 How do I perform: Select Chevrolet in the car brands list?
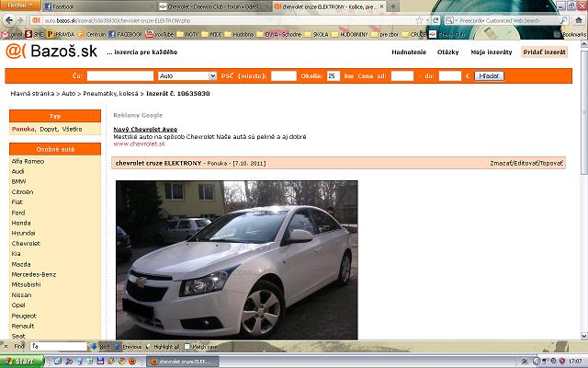pyautogui.click(x=26, y=243)
